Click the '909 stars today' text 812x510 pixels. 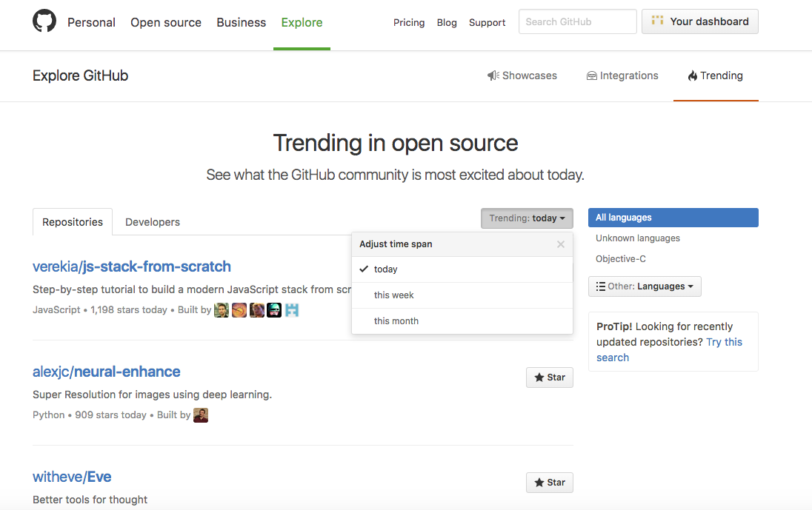pyautogui.click(x=110, y=415)
